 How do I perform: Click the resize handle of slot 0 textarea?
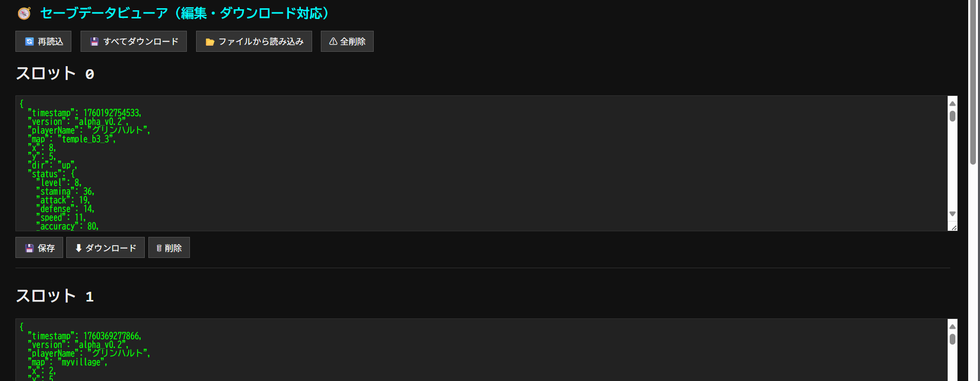pos(953,227)
